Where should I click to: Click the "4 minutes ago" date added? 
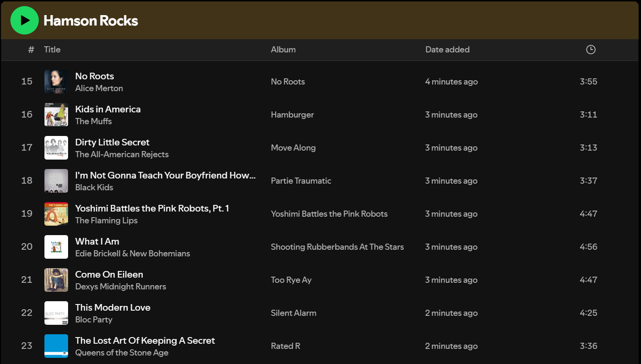(x=451, y=82)
